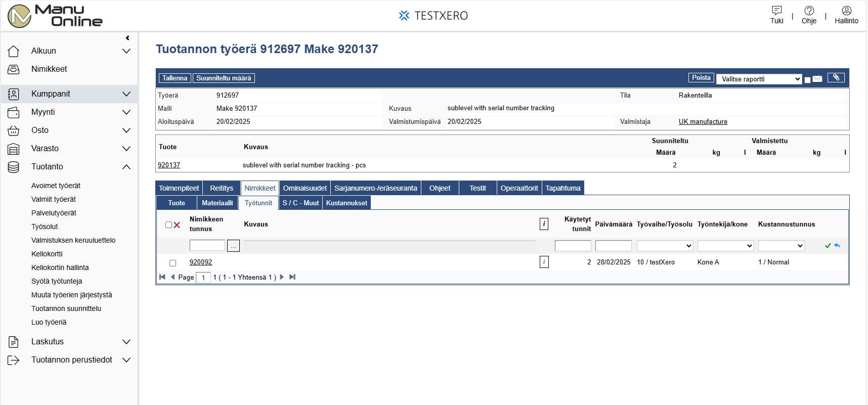Collapse the sidebar with the arrow
868x405 pixels.
[127, 38]
